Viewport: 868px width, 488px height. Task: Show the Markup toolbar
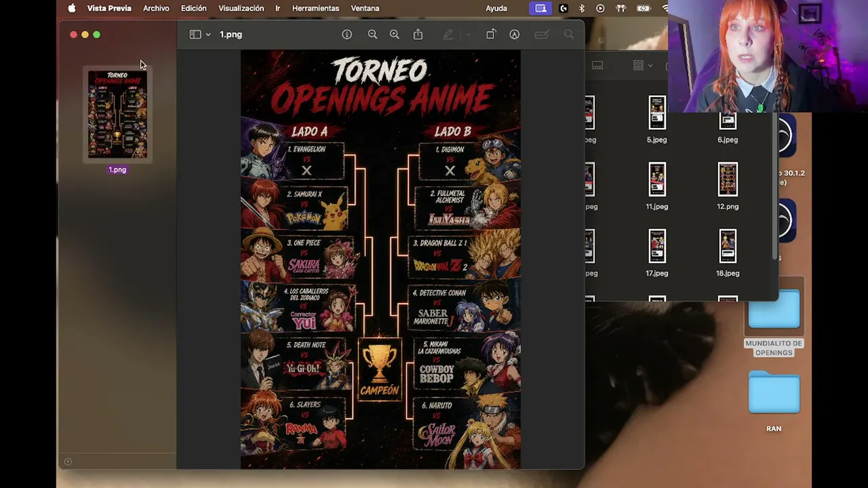coord(515,35)
